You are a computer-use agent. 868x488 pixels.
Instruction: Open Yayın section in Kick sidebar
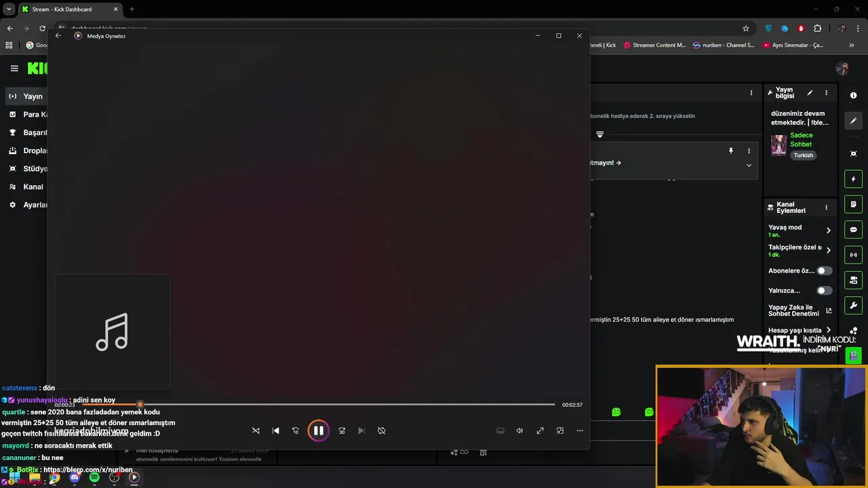[27, 96]
